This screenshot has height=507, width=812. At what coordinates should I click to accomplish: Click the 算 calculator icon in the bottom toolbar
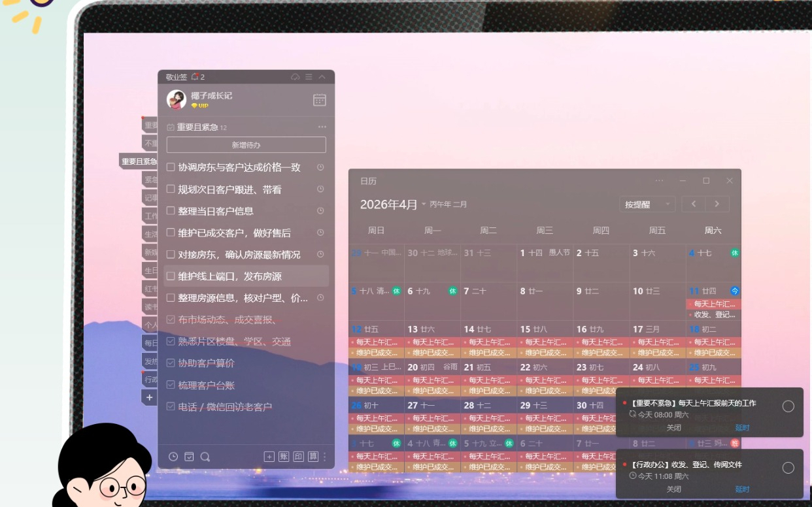click(x=313, y=457)
